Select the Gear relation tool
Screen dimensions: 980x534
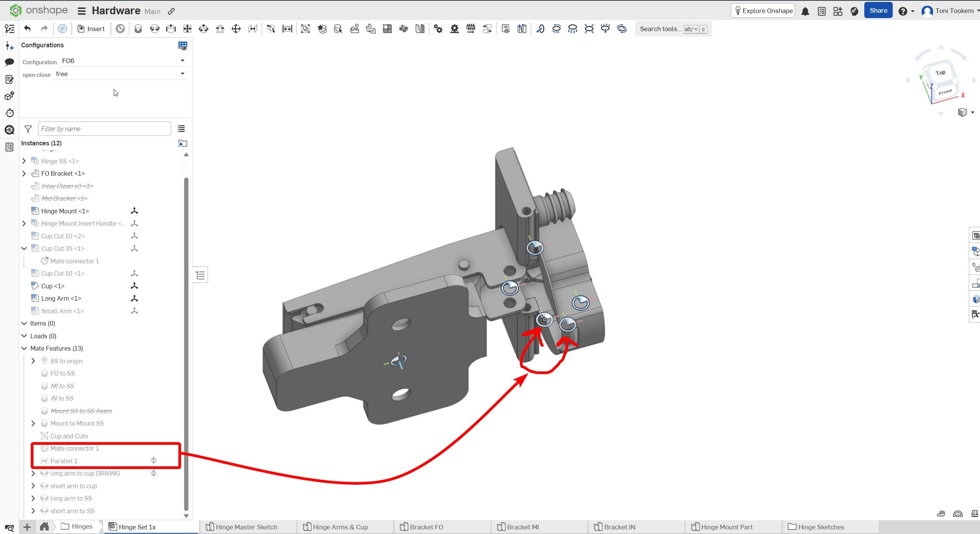[438, 29]
